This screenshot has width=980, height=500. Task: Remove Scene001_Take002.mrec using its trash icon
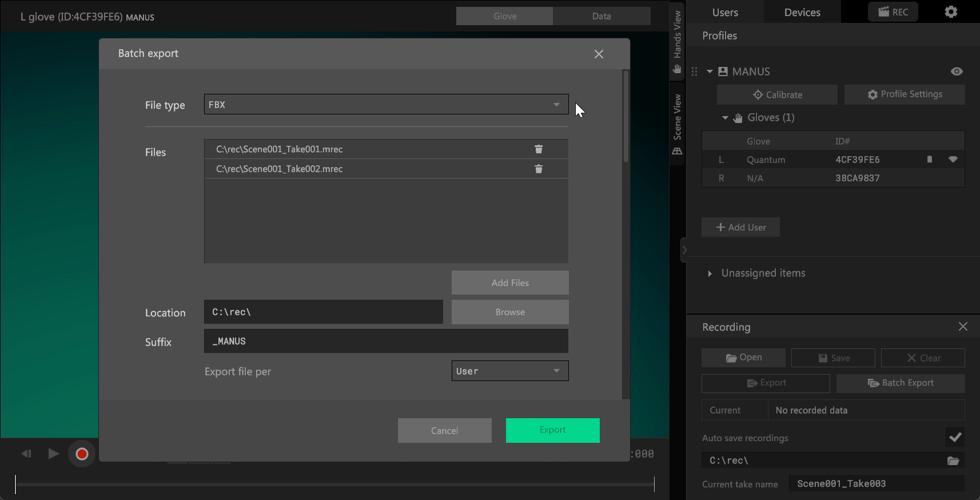(x=538, y=169)
